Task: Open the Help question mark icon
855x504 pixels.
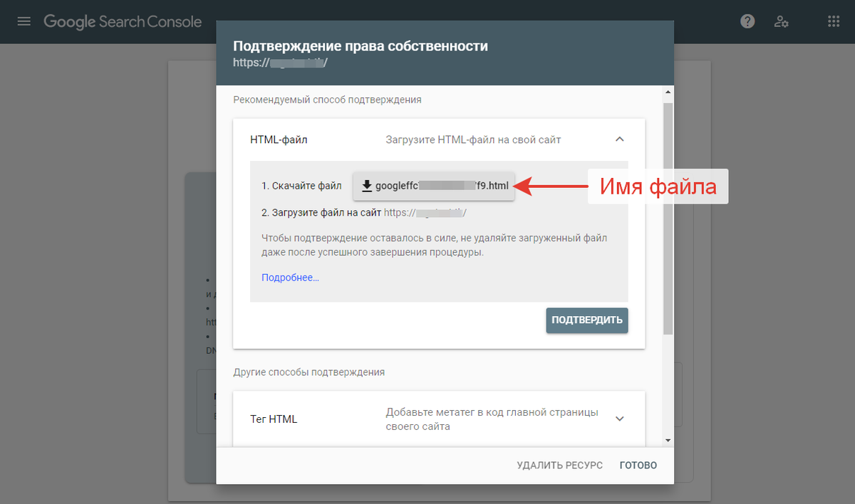Action: (x=747, y=21)
